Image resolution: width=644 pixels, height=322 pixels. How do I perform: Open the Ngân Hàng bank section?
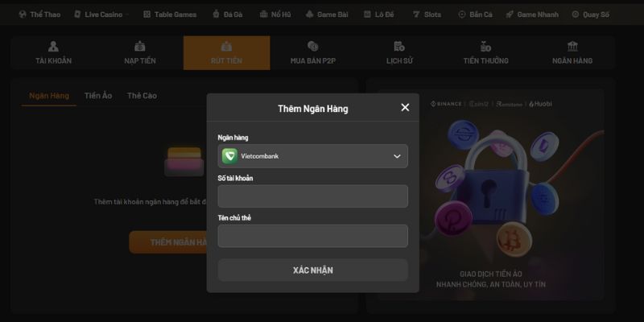[572, 52]
